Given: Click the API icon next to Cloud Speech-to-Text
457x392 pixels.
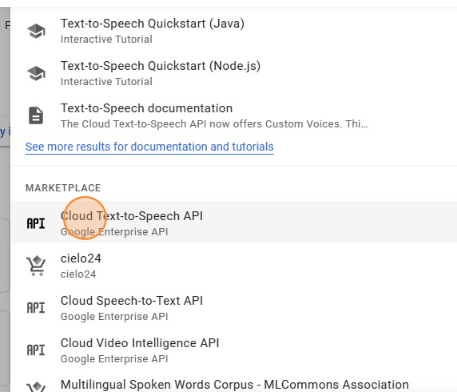Looking at the screenshot, I should [36, 308].
